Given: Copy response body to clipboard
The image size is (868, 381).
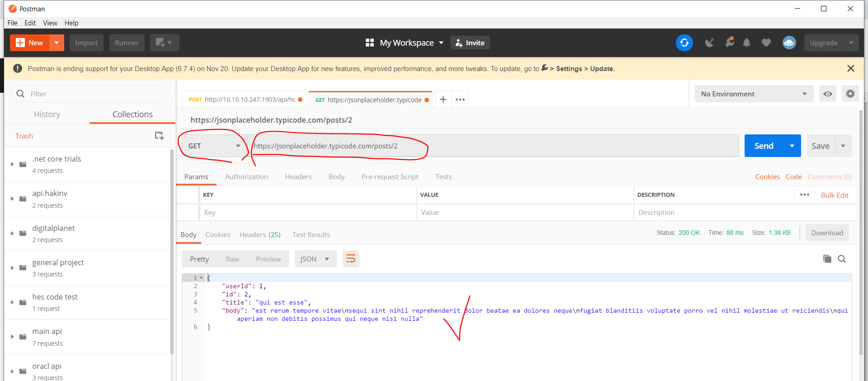Looking at the screenshot, I should click(x=827, y=259).
